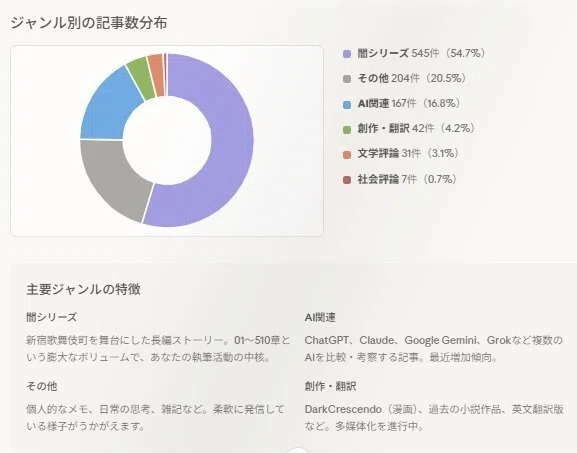The image size is (577, 453).
Task: Click the purple 闇シリーズ legend swatch
Action: point(347,54)
